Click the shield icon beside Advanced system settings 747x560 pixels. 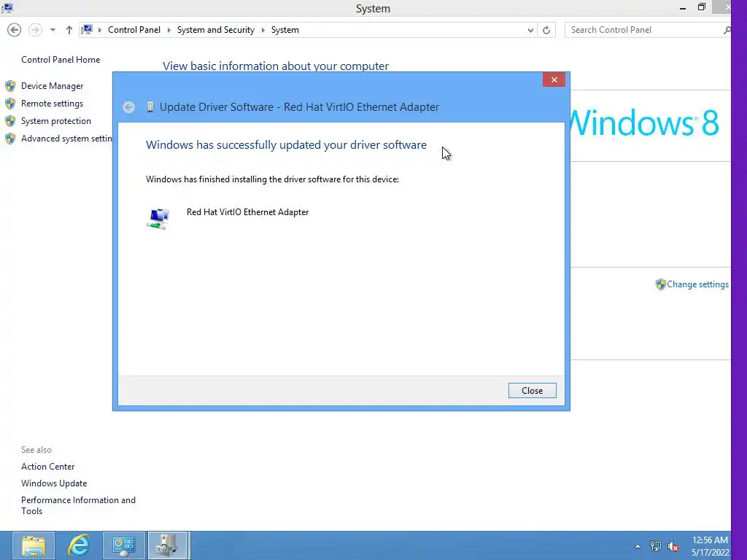(x=10, y=139)
